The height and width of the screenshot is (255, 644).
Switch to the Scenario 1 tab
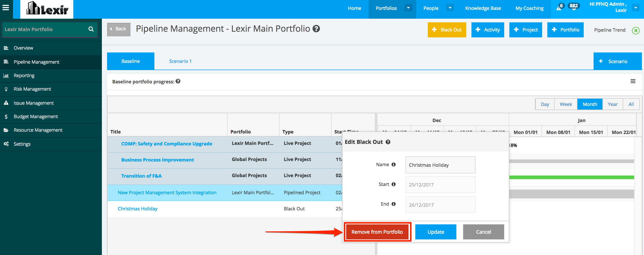pos(180,61)
